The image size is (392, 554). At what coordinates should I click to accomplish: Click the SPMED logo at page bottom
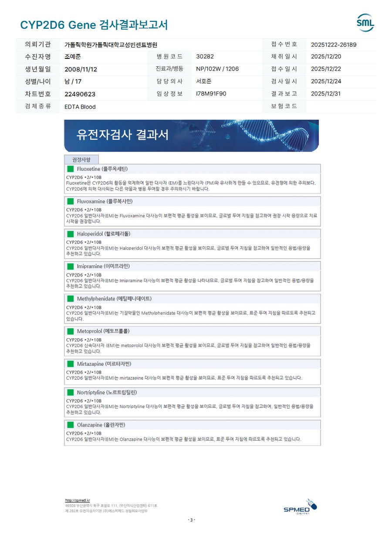click(x=300, y=507)
